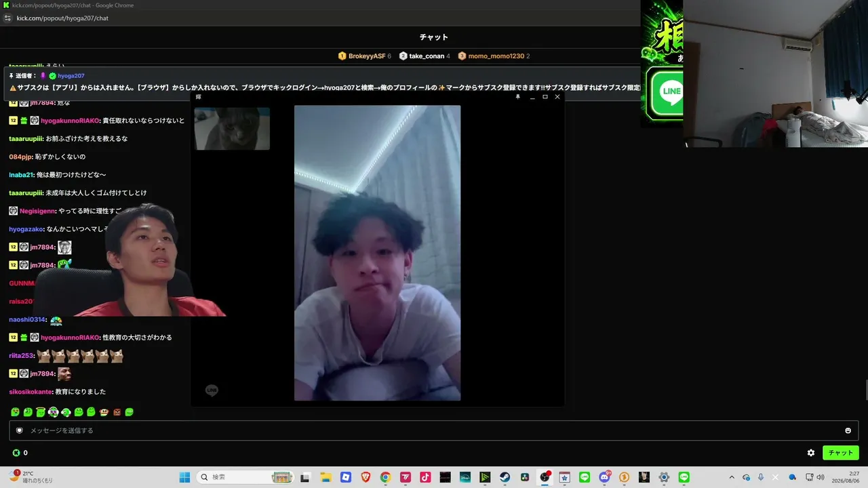Click username hyogazako in chat
Image resolution: width=868 pixels, height=488 pixels.
26,229
